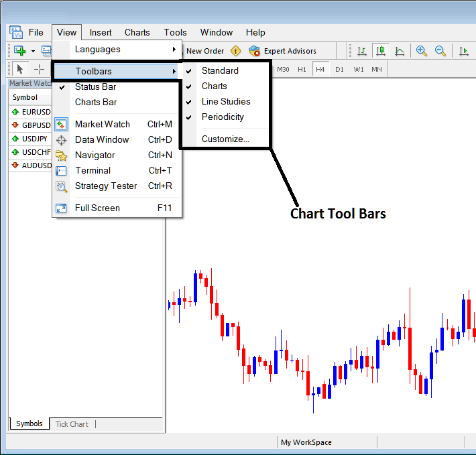Select EURUSD in Market Watch list

point(36,112)
